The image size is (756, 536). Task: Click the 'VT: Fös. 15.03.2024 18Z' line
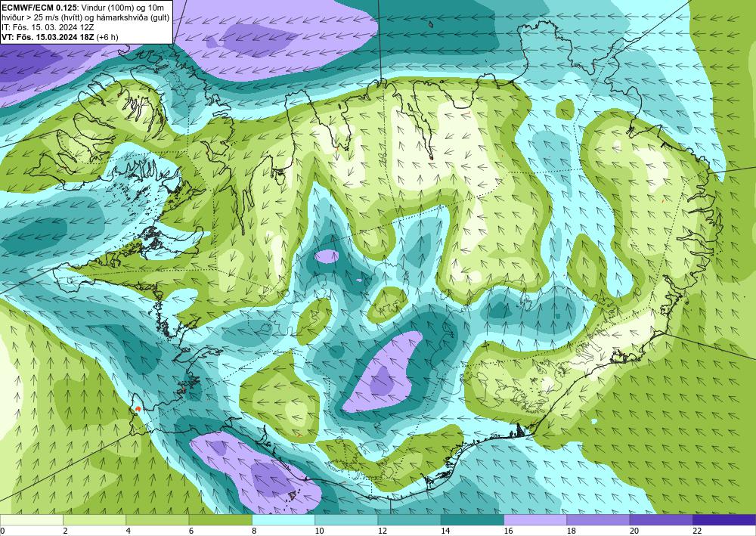[x=48, y=37]
